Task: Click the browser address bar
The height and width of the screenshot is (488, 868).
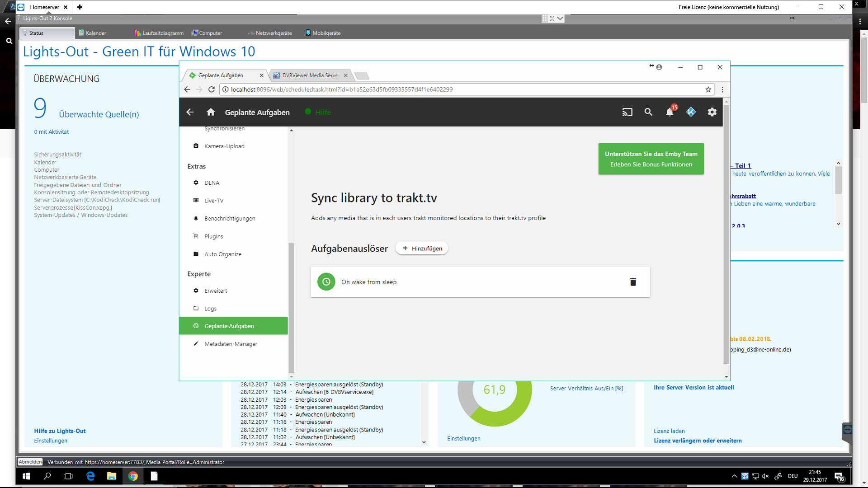Action: (x=466, y=89)
